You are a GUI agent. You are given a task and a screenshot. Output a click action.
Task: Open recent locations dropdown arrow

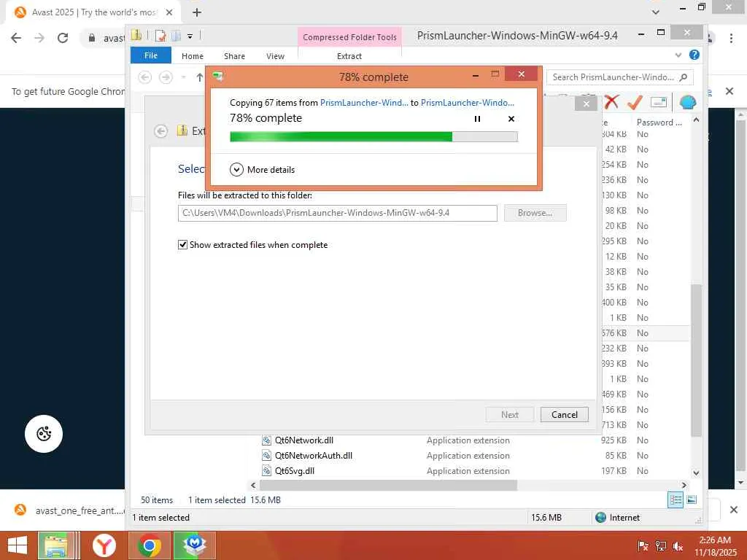pos(183,77)
